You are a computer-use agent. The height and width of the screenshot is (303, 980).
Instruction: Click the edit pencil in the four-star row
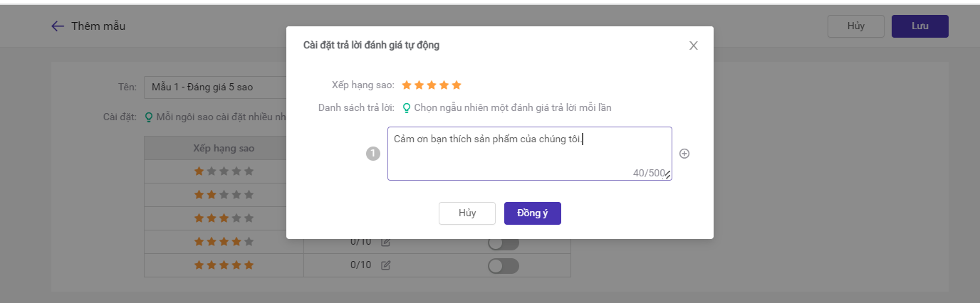click(x=385, y=242)
